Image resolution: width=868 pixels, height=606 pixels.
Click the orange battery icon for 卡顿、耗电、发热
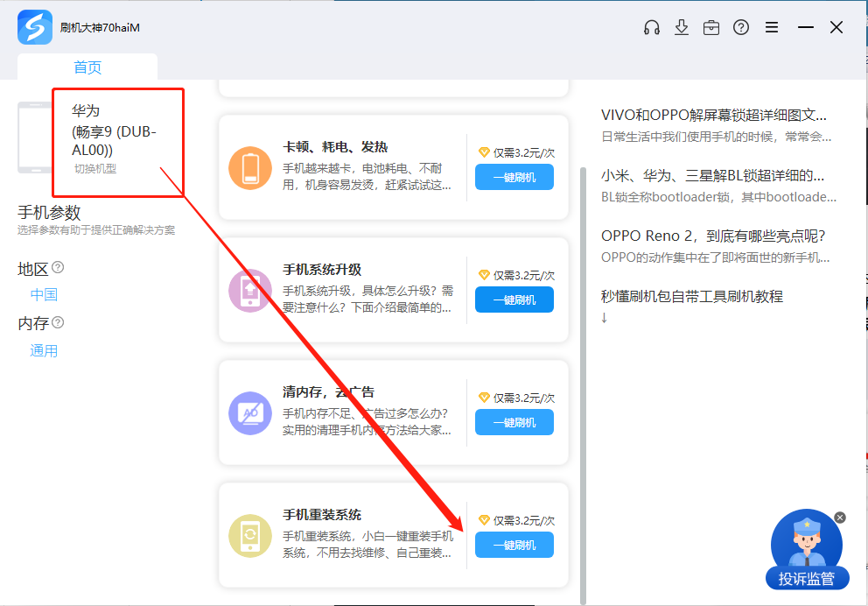click(250, 168)
